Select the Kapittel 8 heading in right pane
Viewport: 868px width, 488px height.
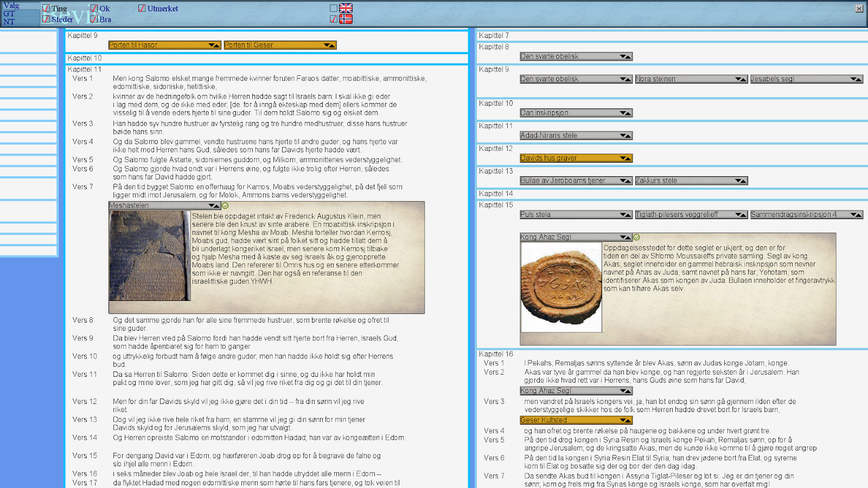tap(494, 47)
